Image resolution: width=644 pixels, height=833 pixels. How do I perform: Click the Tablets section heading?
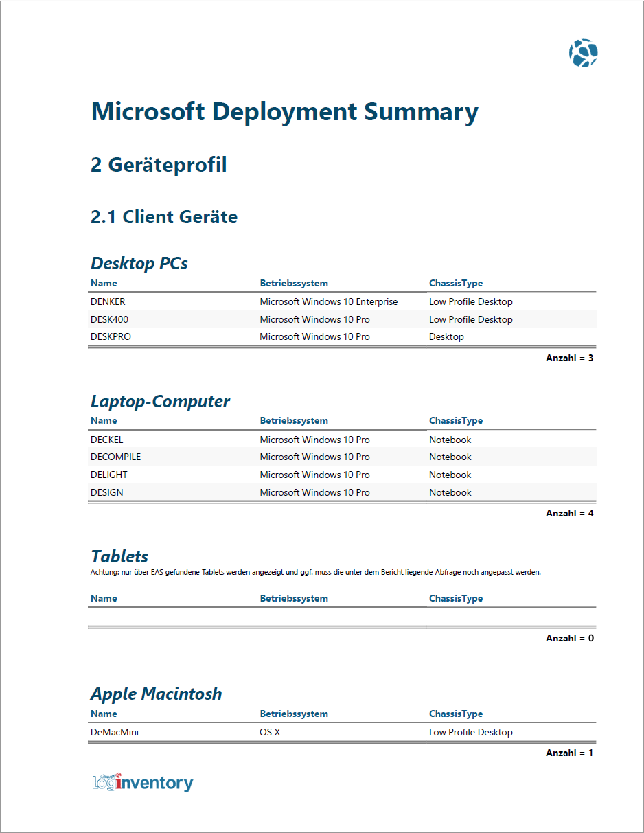[x=119, y=556]
